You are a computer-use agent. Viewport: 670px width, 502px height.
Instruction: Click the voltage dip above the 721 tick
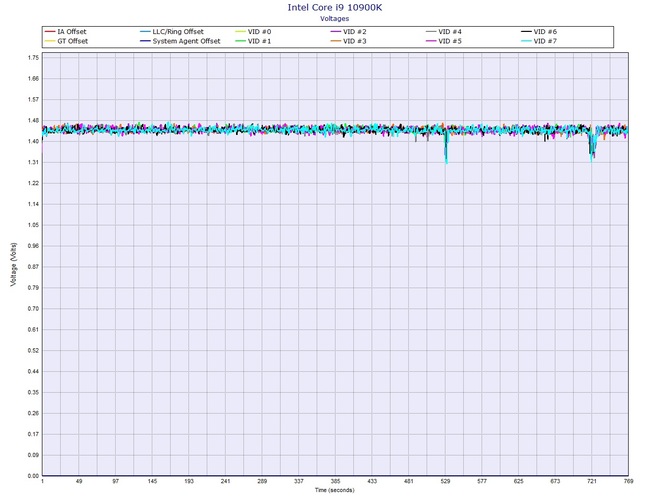point(592,146)
